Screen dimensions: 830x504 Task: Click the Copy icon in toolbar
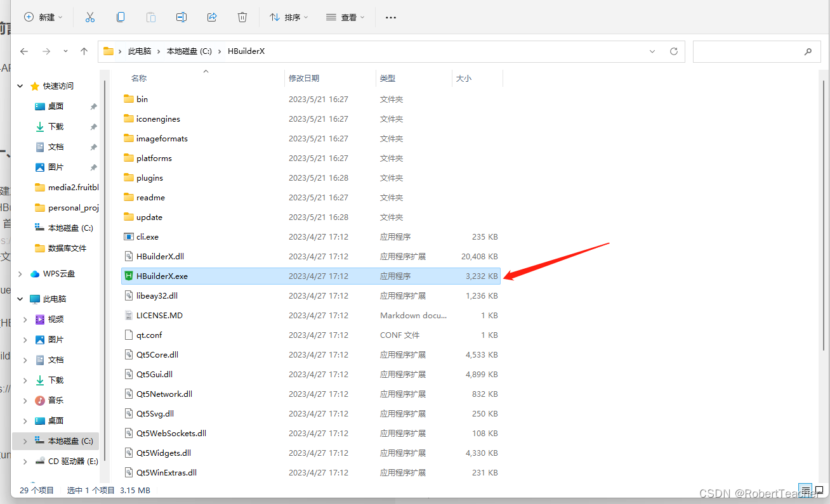[x=121, y=17]
